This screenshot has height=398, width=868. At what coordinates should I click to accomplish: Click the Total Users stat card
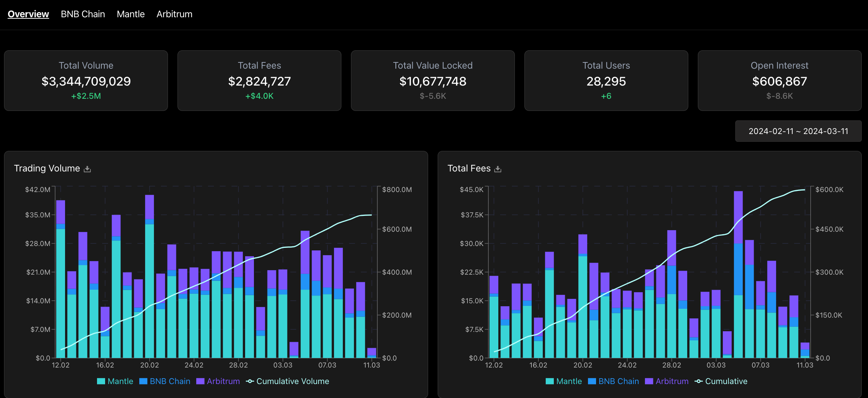click(606, 80)
